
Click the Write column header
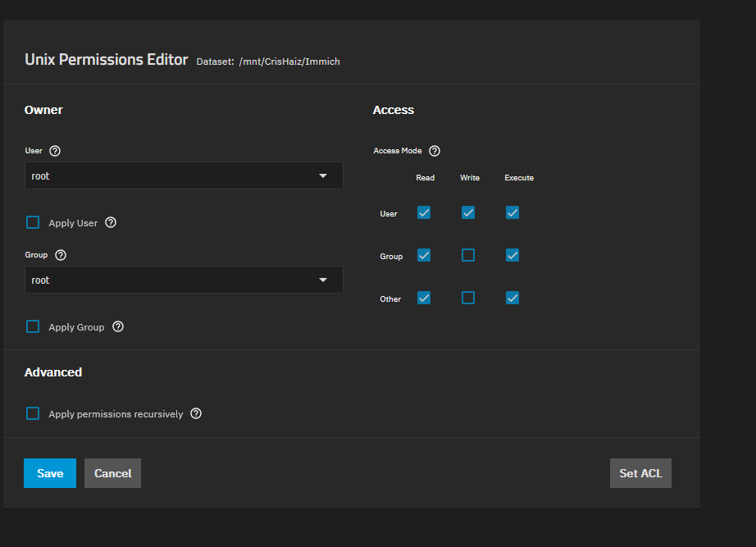pyautogui.click(x=470, y=178)
